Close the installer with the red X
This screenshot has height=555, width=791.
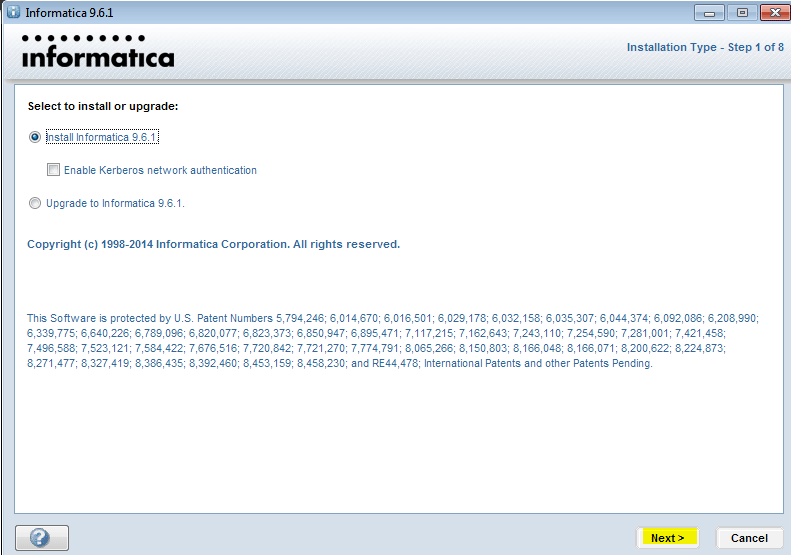(x=773, y=12)
